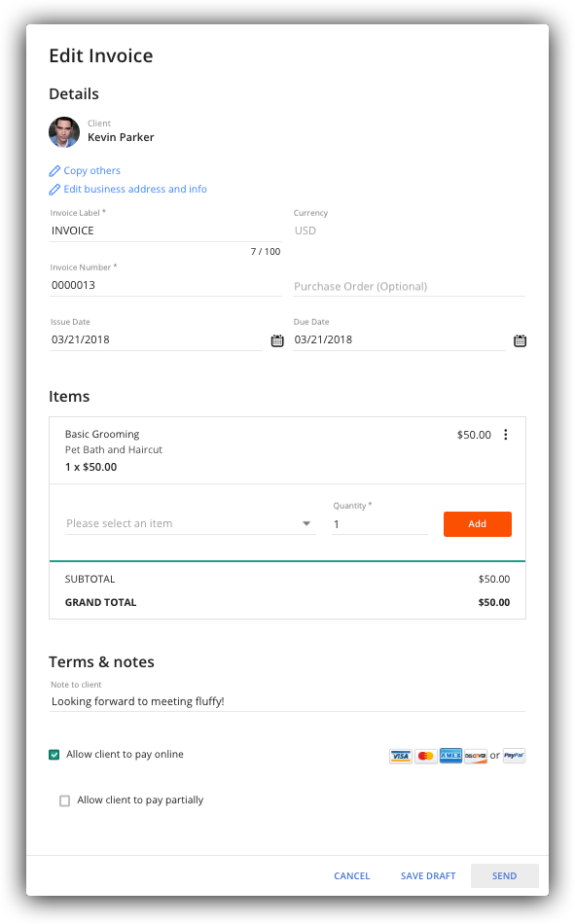Click the edit pencil for business address info

click(x=54, y=189)
